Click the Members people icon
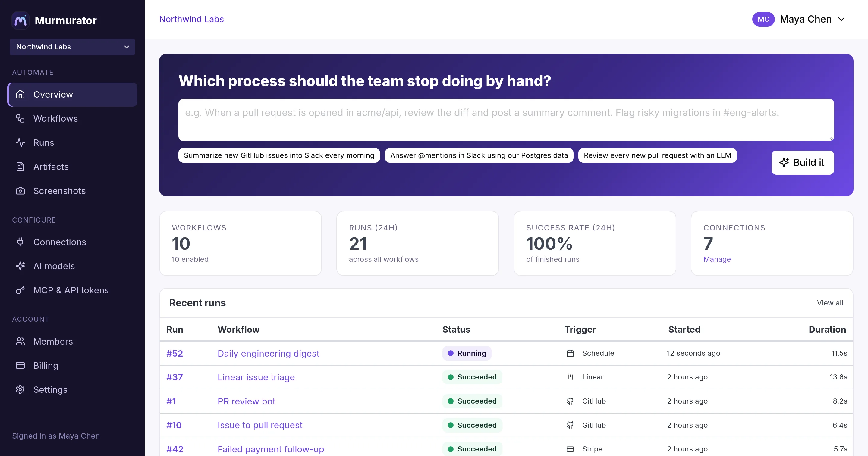The height and width of the screenshot is (456, 868). coord(20,341)
